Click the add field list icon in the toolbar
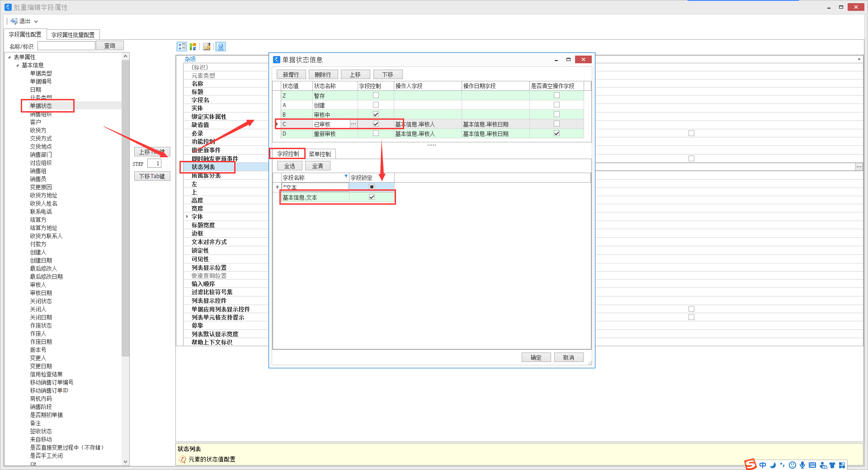Viewport: 868px width, 470px height. point(182,46)
